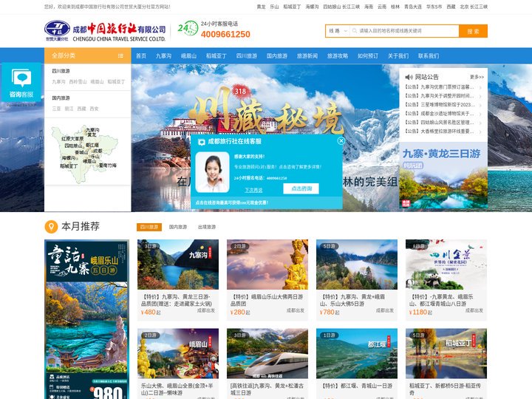532x399 pixels.
Task: Click the arrow after the 三星堆博物馆 announcement
Action: (480, 105)
